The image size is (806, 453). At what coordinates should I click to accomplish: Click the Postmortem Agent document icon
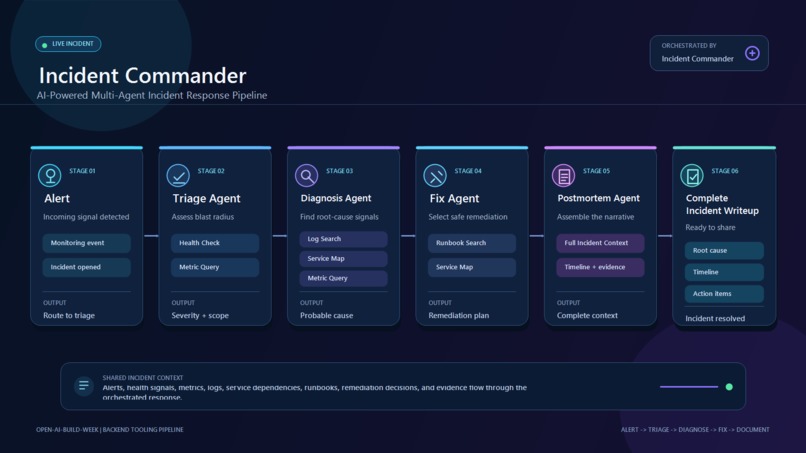[x=563, y=176]
